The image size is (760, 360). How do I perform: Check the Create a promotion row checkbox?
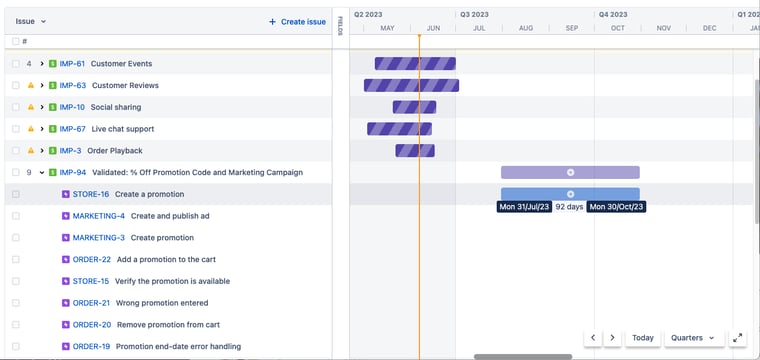click(x=16, y=194)
